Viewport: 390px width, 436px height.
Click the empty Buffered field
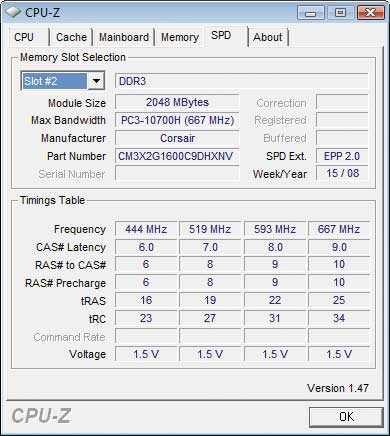(x=342, y=138)
